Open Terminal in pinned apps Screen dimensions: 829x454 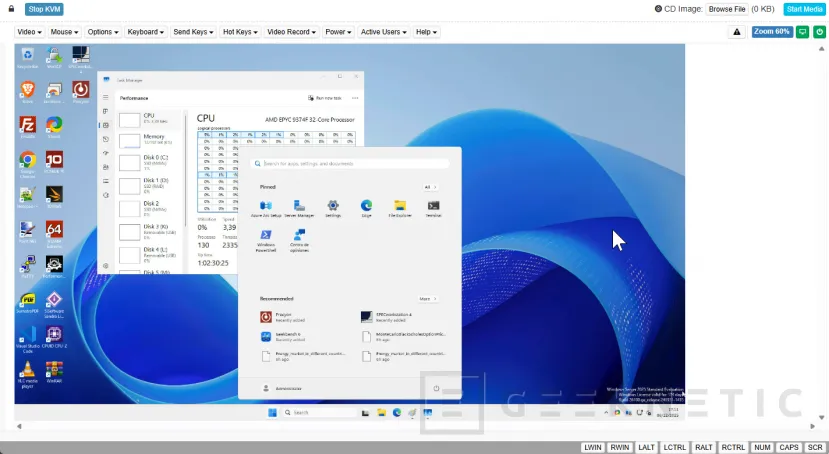433,206
